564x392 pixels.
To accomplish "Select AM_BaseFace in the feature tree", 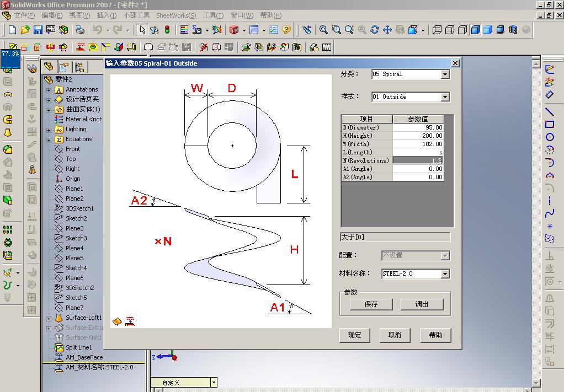I will (x=84, y=357).
